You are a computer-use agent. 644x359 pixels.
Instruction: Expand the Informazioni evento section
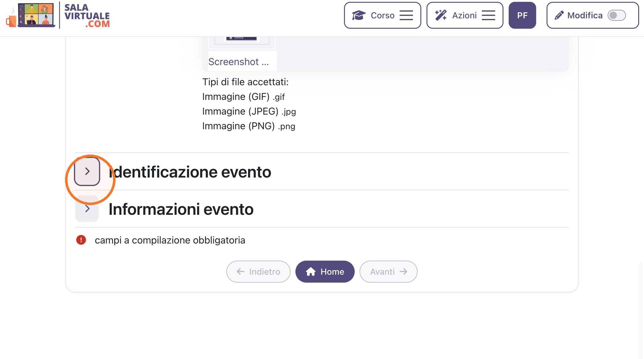coord(87,209)
